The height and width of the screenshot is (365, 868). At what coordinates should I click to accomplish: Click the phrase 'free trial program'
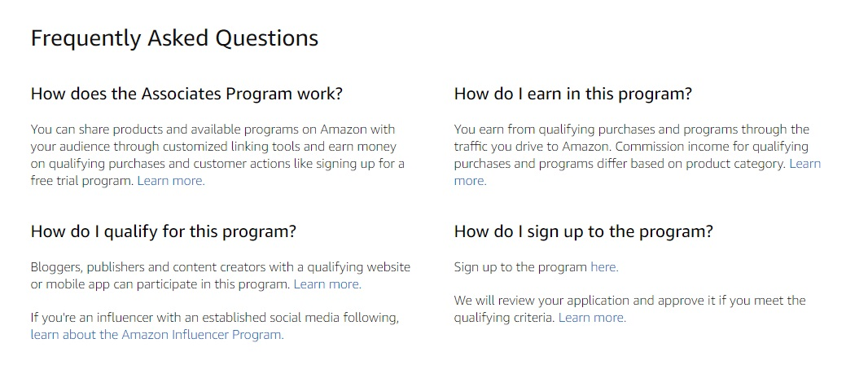pyautogui.click(x=82, y=181)
